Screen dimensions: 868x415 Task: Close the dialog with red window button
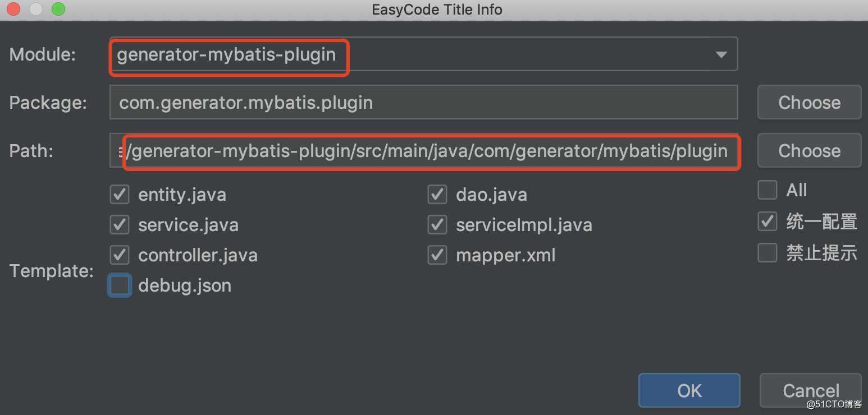pyautogui.click(x=13, y=9)
